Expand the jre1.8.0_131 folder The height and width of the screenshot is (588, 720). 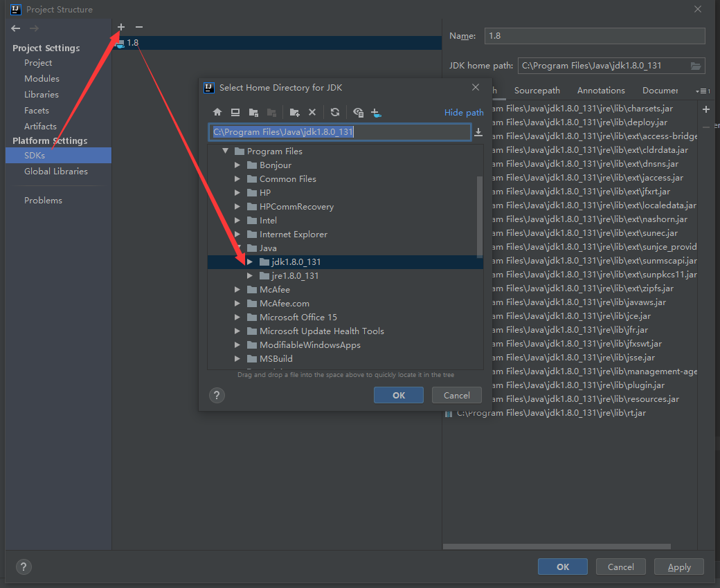pos(250,275)
